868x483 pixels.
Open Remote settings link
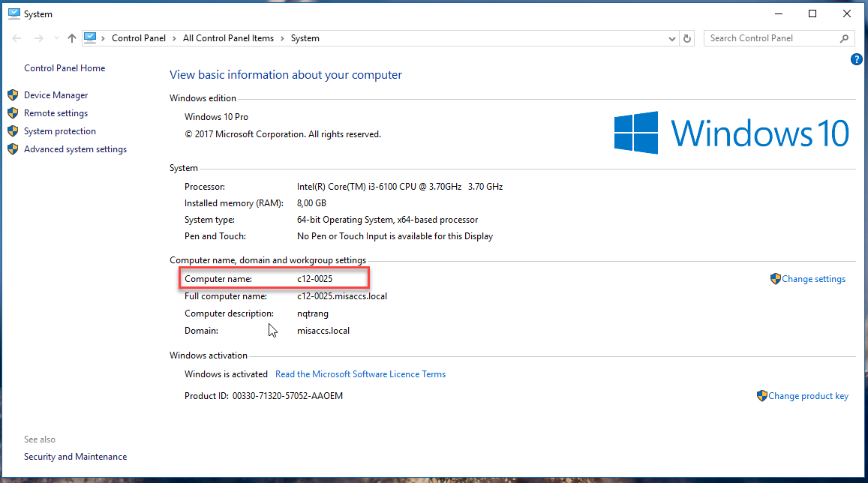(56, 112)
